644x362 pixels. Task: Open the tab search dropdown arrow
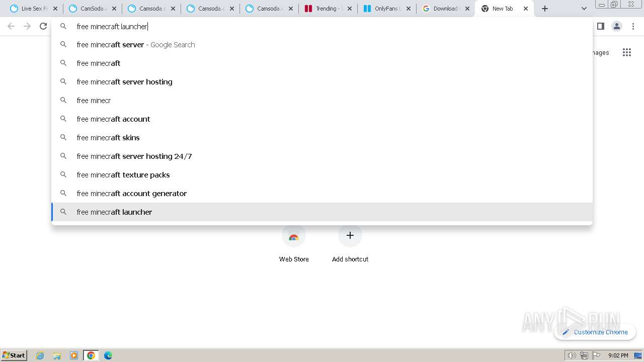click(584, 9)
